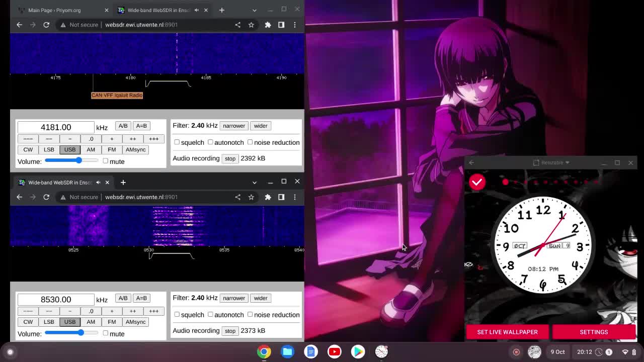Open new tab in bottom browser window
The width and height of the screenshot is (644, 362).
[x=123, y=183]
